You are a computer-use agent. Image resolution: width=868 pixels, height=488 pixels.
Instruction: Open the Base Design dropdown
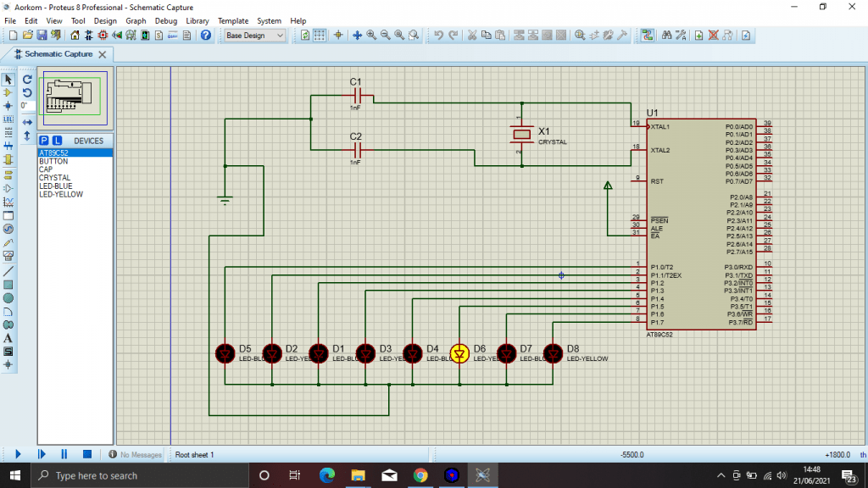254,36
